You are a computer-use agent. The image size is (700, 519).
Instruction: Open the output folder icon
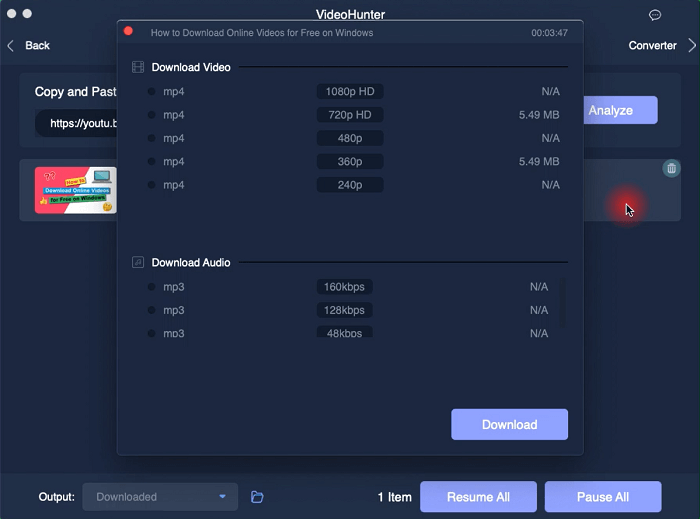tap(257, 497)
